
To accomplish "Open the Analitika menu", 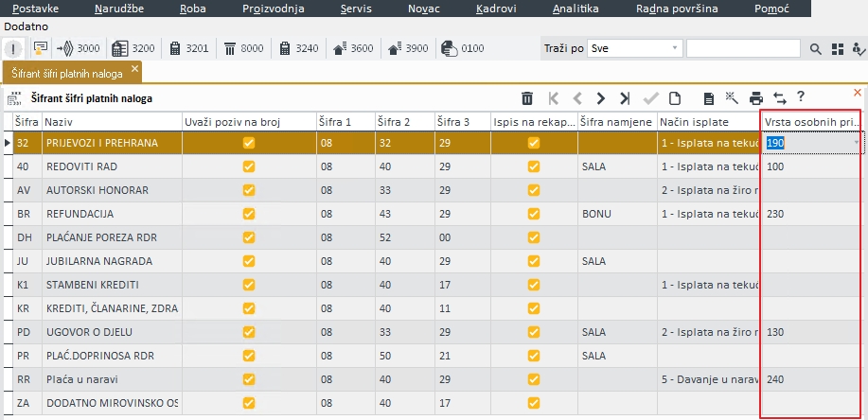I will click(x=576, y=9).
